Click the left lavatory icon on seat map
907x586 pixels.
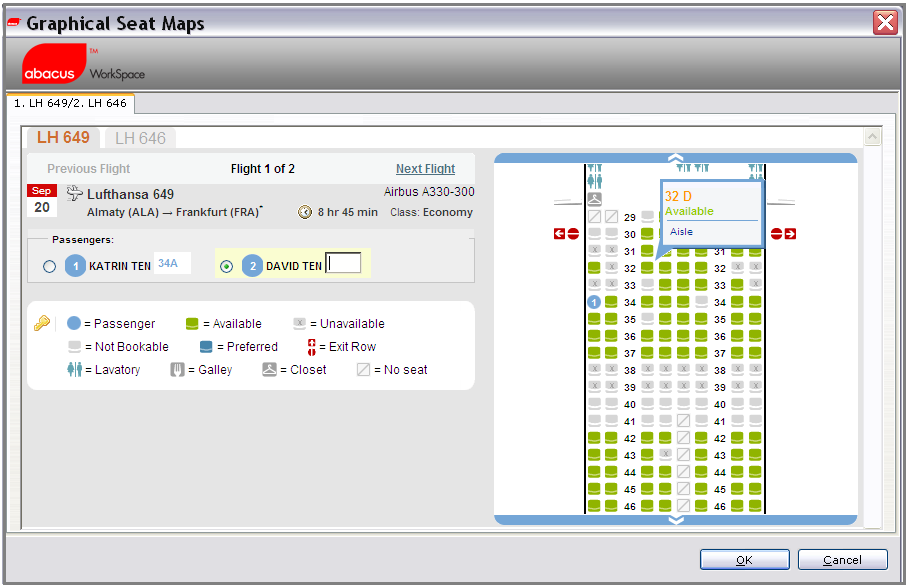(595, 181)
